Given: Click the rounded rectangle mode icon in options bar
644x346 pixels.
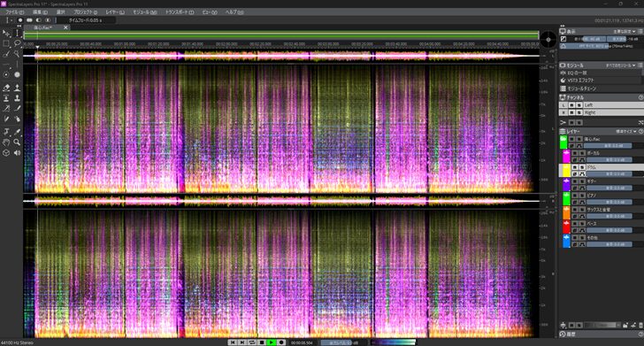Looking at the screenshot, I should pos(29,19).
